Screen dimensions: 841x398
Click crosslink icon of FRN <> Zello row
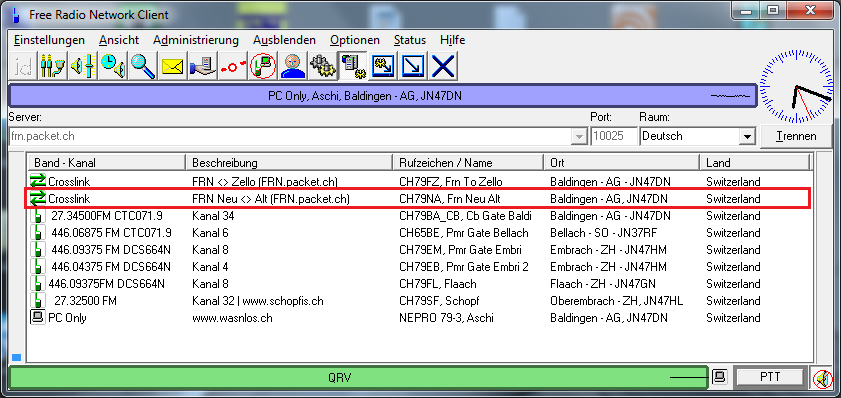pyautogui.click(x=38, y=181)
